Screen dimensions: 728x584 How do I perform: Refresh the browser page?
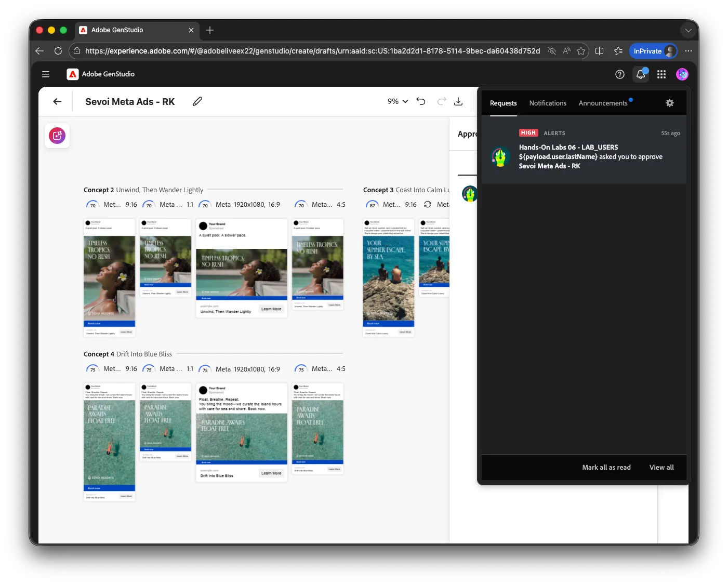[x=58, y=51]
